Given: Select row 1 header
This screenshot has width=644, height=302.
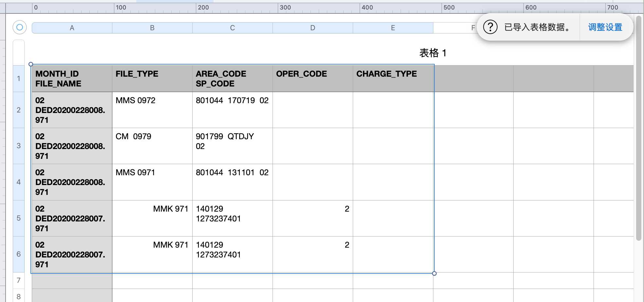Looking at the screenshot, I should [x=19, y=79].
